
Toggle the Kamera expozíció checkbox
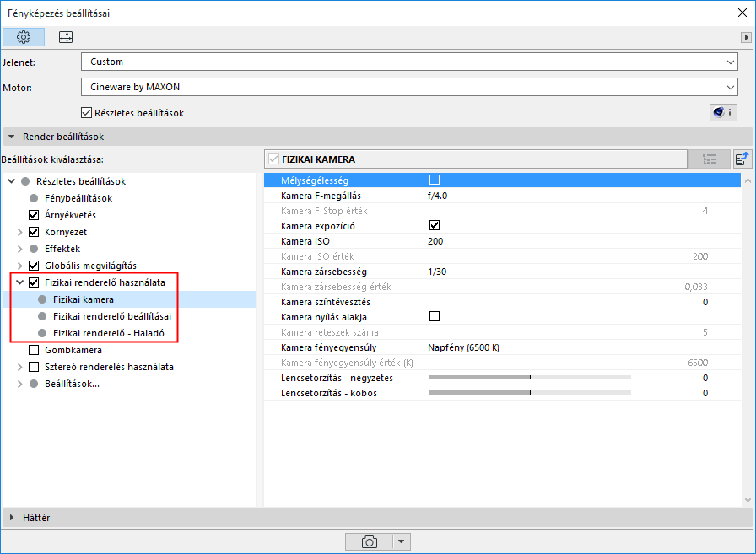click(x=435, y=225)
